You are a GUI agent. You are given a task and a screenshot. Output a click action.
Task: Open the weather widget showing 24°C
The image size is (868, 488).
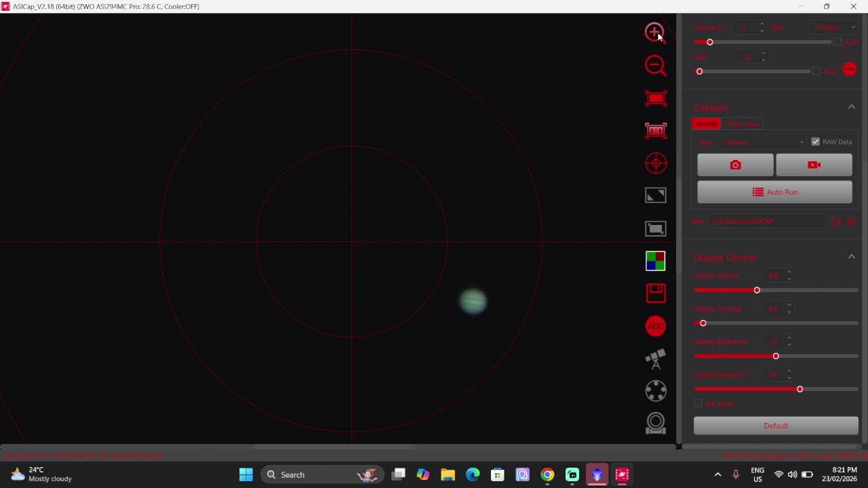(x=41, y=474)
